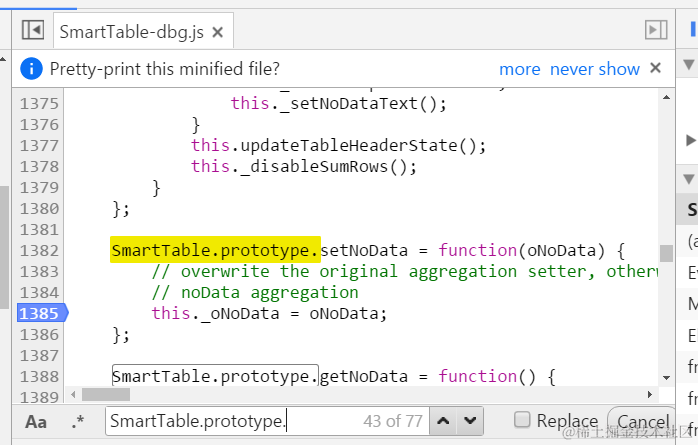Screen dimensions: 698x445
Task: Click line number 1380 in gutter
Action: click(x=39, y=209)
